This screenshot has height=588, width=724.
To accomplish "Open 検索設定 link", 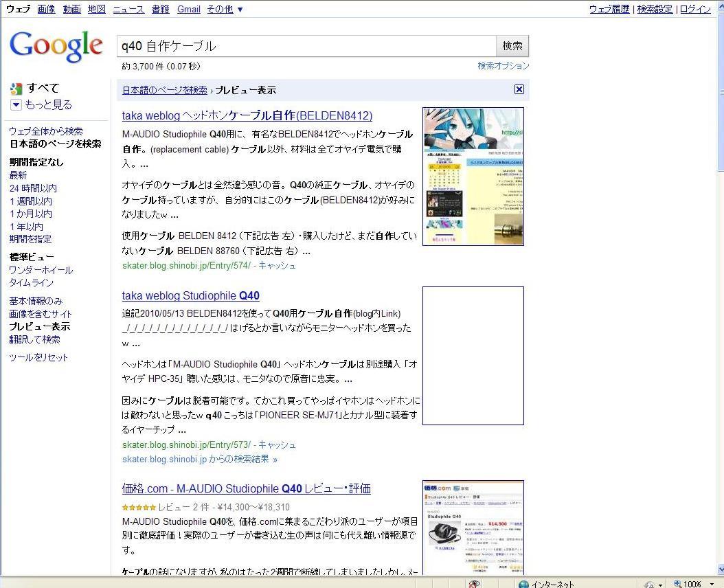I will pyautogui.click(x=655, y=9).
